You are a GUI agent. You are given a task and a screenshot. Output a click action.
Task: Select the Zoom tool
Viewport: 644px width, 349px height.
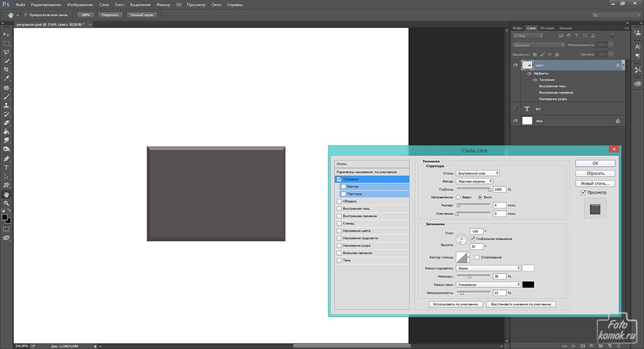click(x=6, y=203)
